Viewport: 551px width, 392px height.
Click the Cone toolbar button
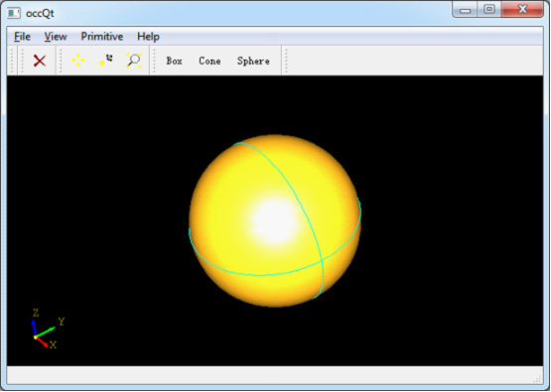(209, 61)
